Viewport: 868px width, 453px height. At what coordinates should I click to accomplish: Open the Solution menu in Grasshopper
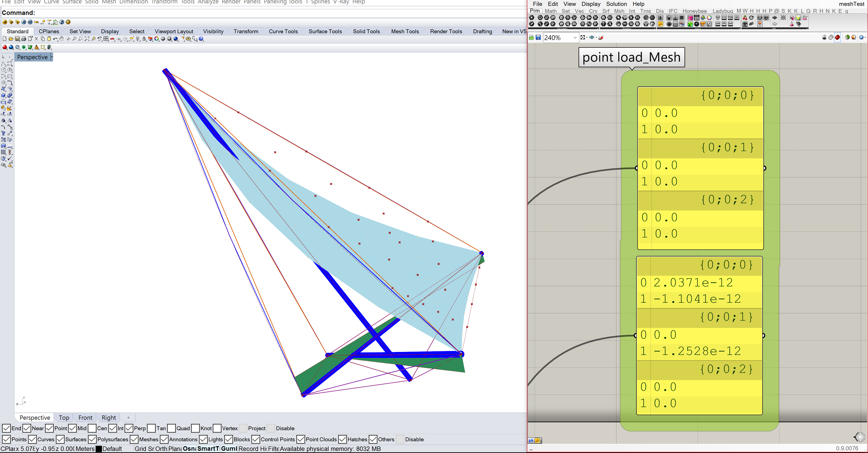616,4
